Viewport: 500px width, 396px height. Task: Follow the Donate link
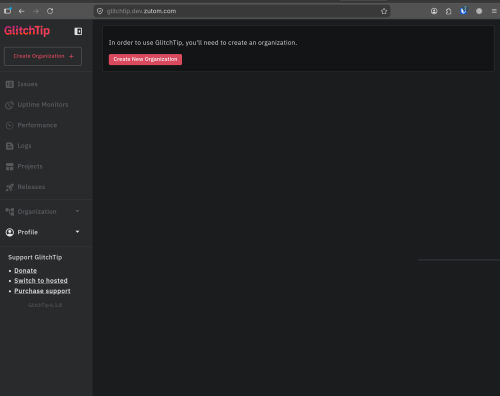26,271
